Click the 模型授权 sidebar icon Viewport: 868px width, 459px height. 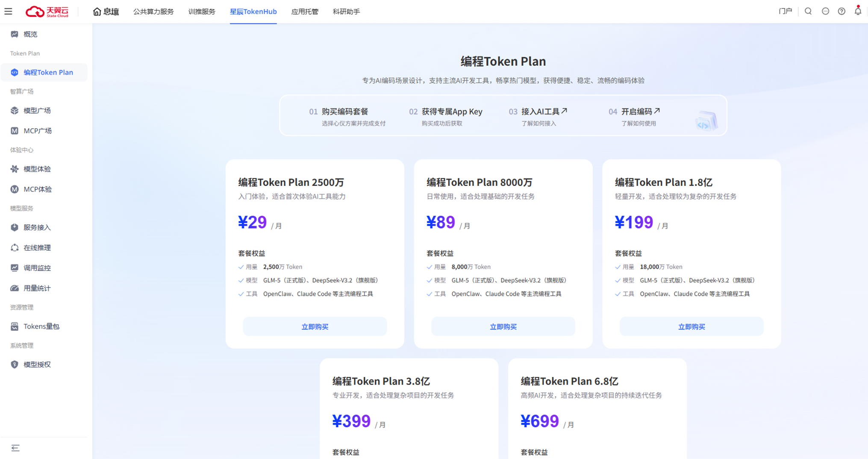(15, 365)
